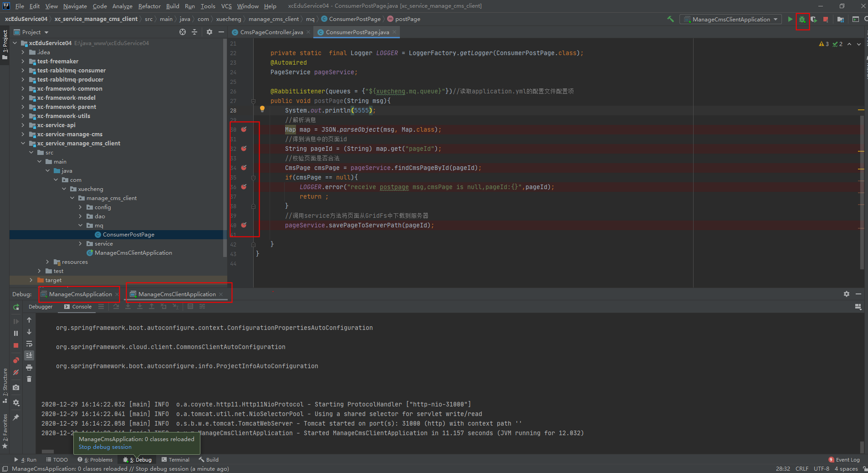Select the Debug bug icon in toolbar

pyautogui.click(x=802, y=20)
